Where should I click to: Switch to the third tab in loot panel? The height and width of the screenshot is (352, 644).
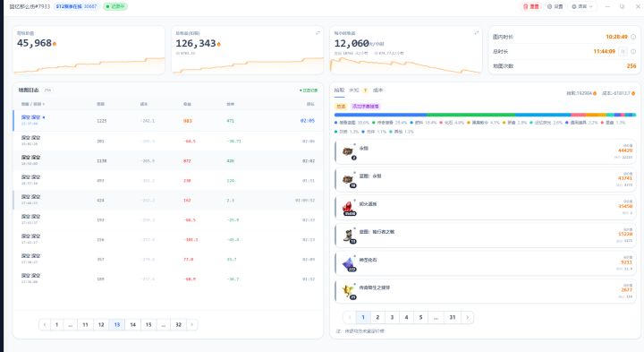[377, 90]
